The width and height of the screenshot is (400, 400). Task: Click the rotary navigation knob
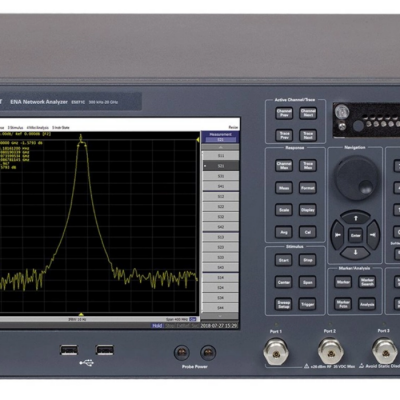(x=356, y=178)
